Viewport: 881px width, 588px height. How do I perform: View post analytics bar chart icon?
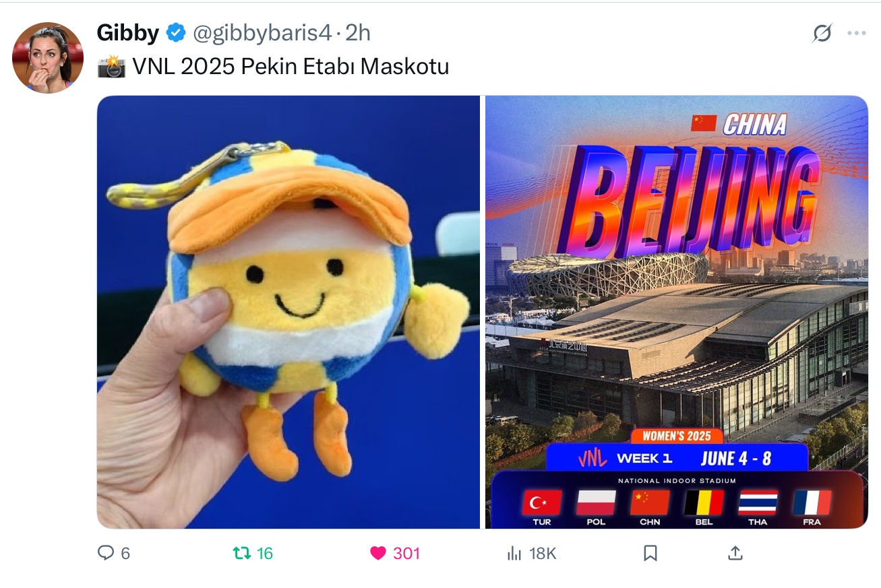[514, 553]
